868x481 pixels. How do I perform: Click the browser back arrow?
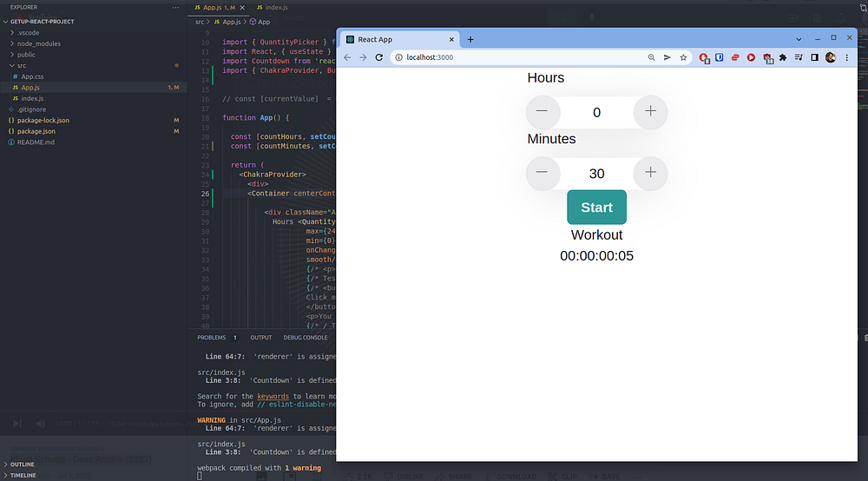pyautogui.click(x=347, y=57)
